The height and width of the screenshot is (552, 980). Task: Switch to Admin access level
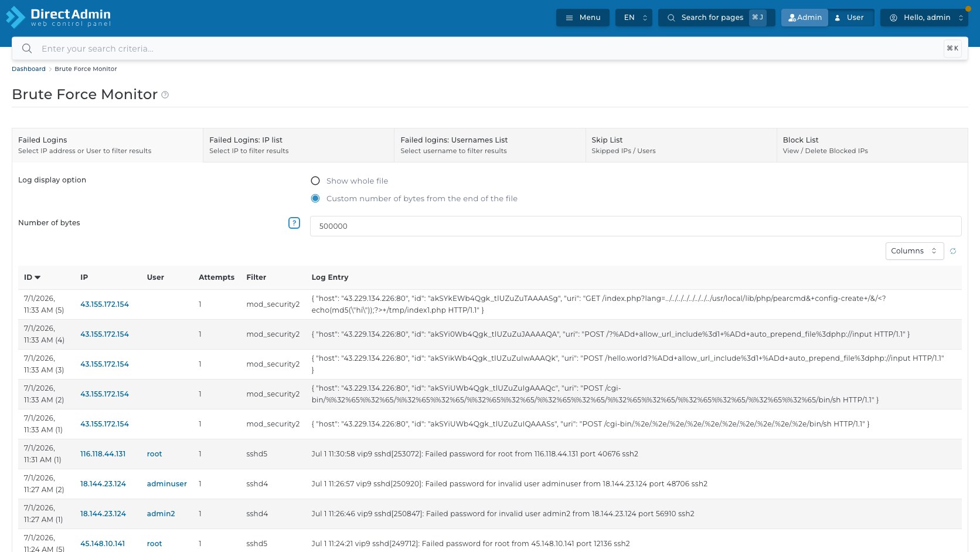point(805,18)
